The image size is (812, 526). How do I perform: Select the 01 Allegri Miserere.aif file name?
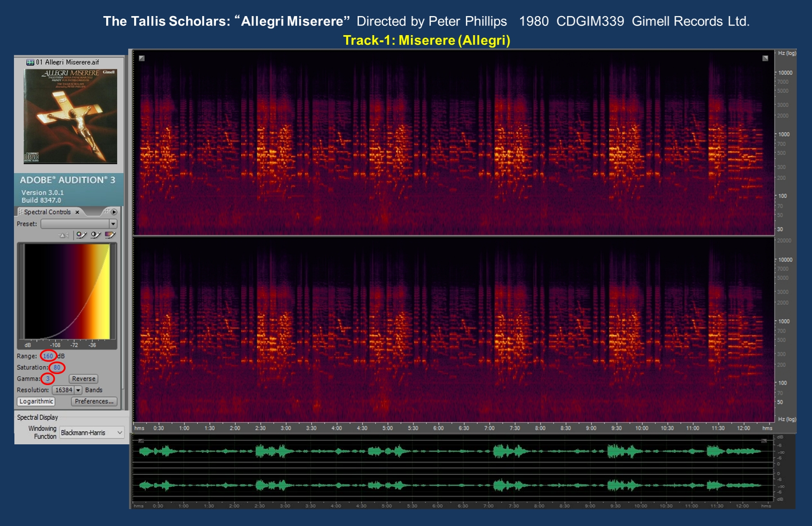coord(67,62)
